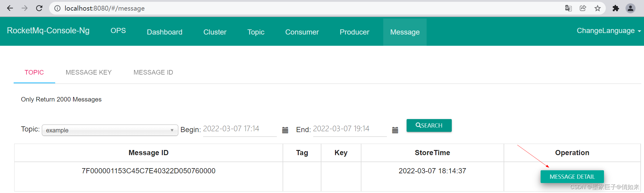
Task: Open the Begin date calendar icon
Action: [x=285, y=130]
